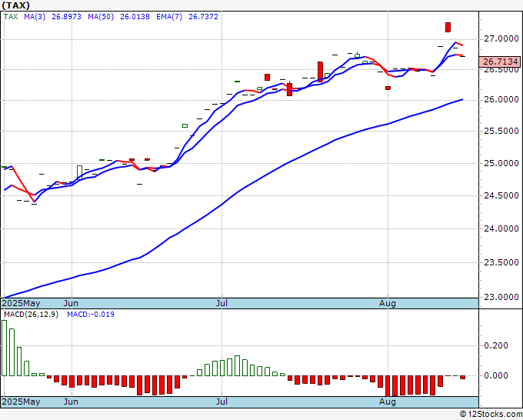Click the 25.5000 price axis label

click(x=501, y=131)
